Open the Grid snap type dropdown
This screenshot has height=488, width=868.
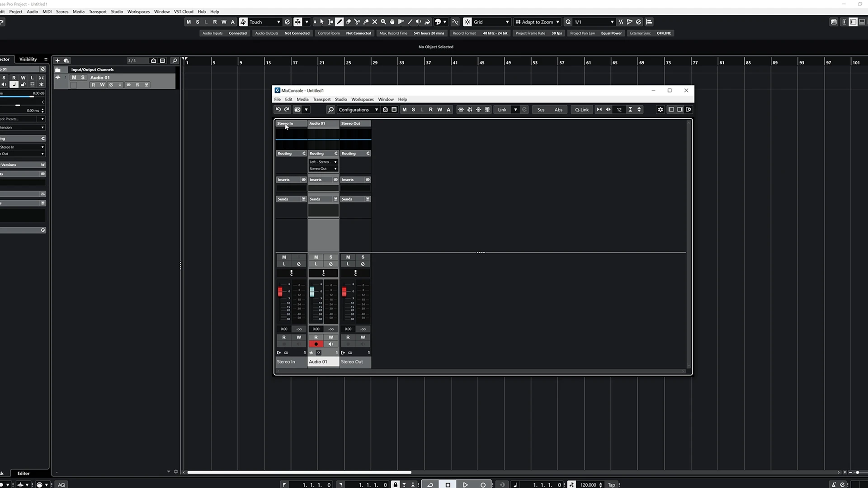pyautogui.click(x=491, y=22)
